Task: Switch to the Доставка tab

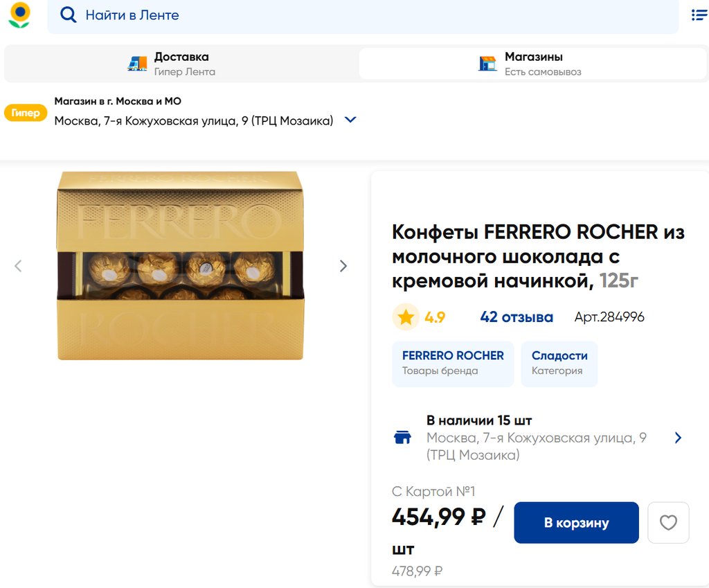Action: (181, 64)
